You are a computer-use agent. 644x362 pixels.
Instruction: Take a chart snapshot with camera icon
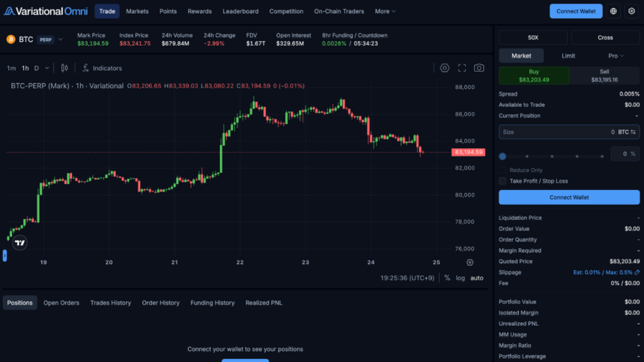click(x=479, y=68)
